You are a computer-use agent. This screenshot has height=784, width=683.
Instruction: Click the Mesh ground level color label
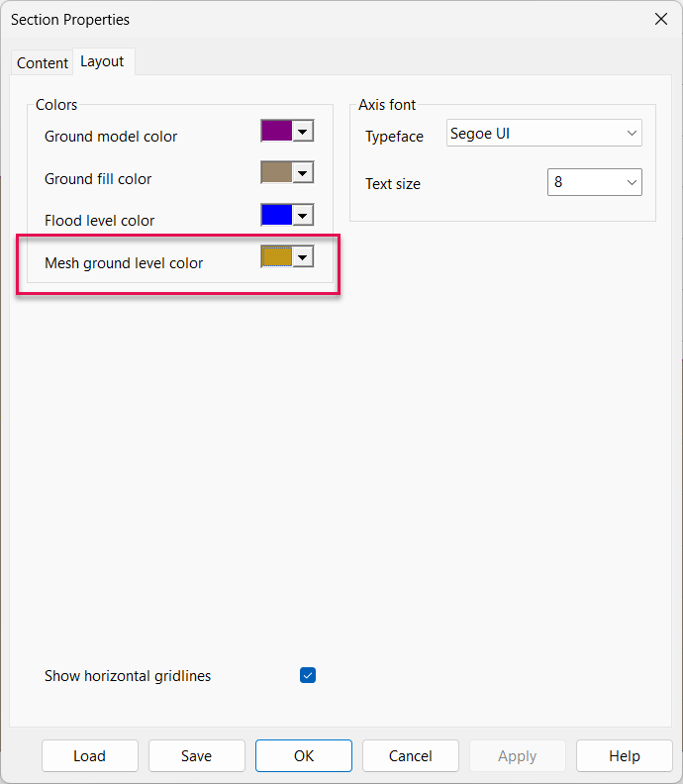coord(124,263)
